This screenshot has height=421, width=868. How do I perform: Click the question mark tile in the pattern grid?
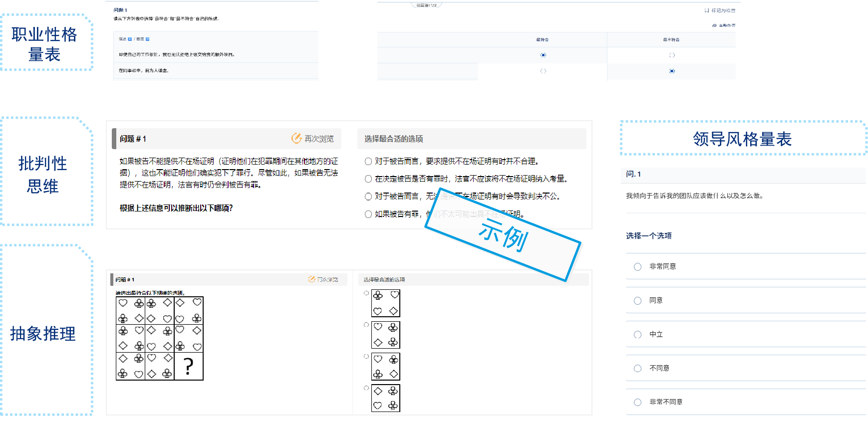pos(188,367)
